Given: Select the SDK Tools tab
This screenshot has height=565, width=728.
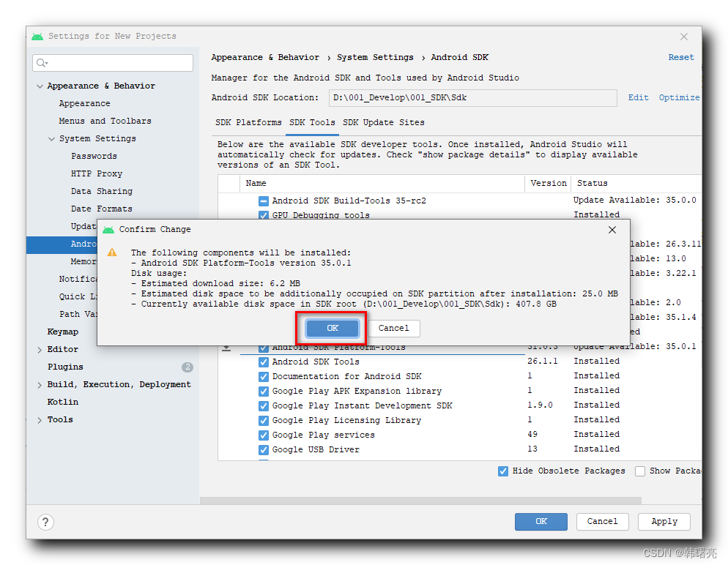Looking at the screenshot, I should 312,122.
